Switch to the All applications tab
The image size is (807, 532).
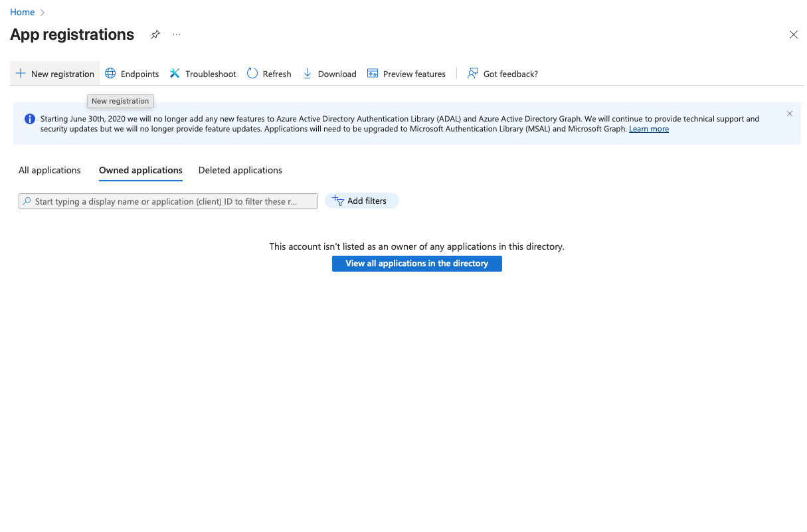[x=50, y=171]
